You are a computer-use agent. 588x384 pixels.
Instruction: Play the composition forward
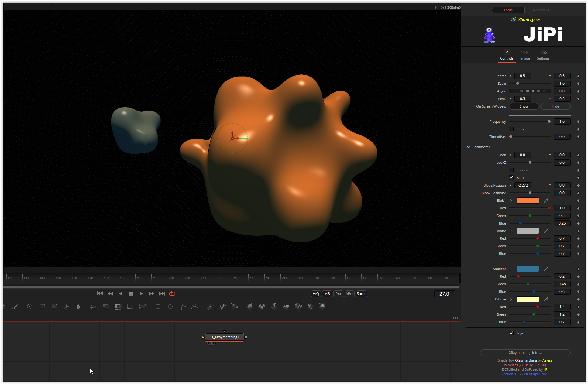141,293
